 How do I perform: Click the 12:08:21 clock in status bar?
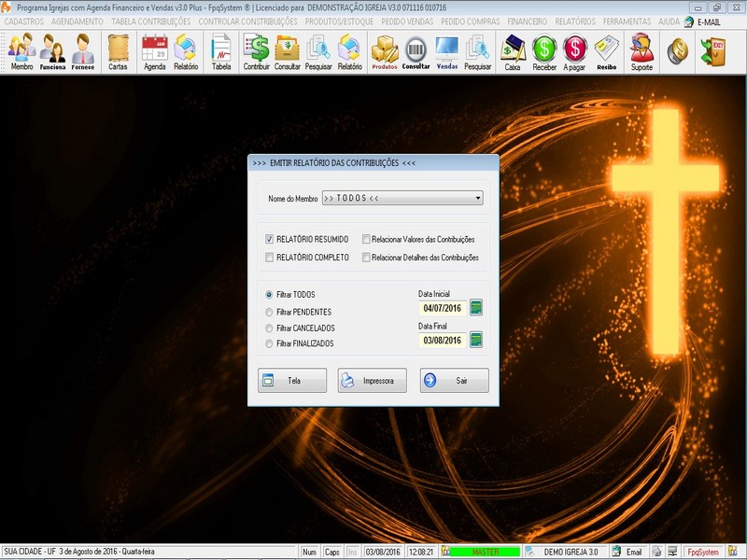click(x=421, y=552)
